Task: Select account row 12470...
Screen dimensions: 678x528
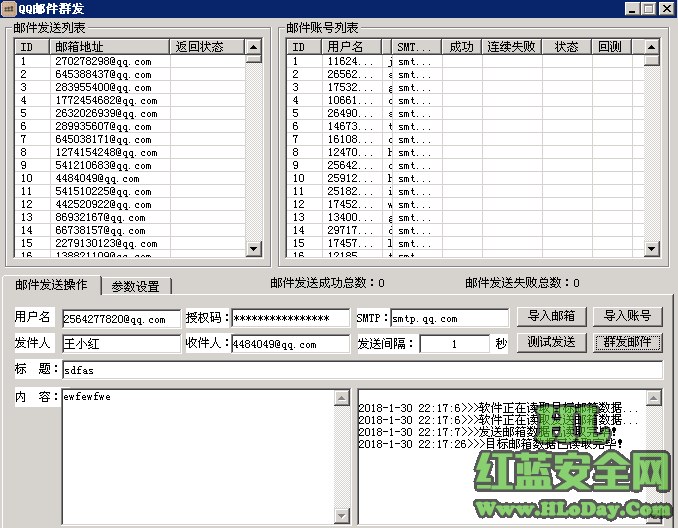Action: [465, 152]
